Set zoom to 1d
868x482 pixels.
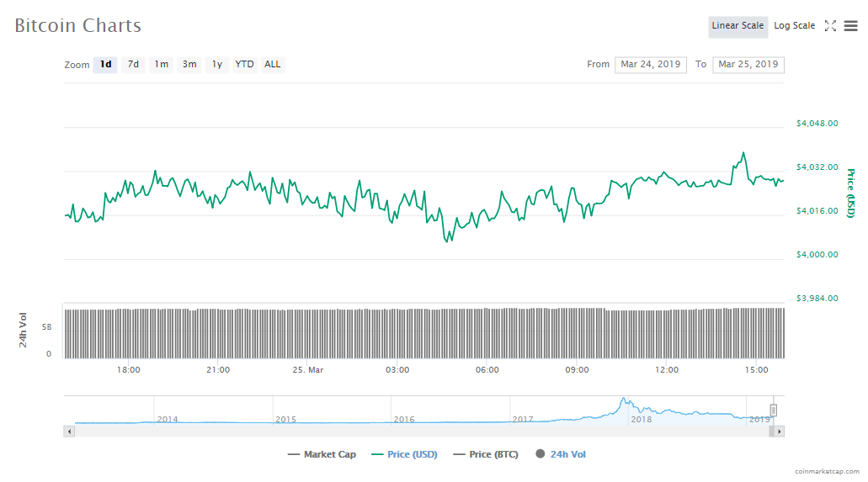(105, 65)
